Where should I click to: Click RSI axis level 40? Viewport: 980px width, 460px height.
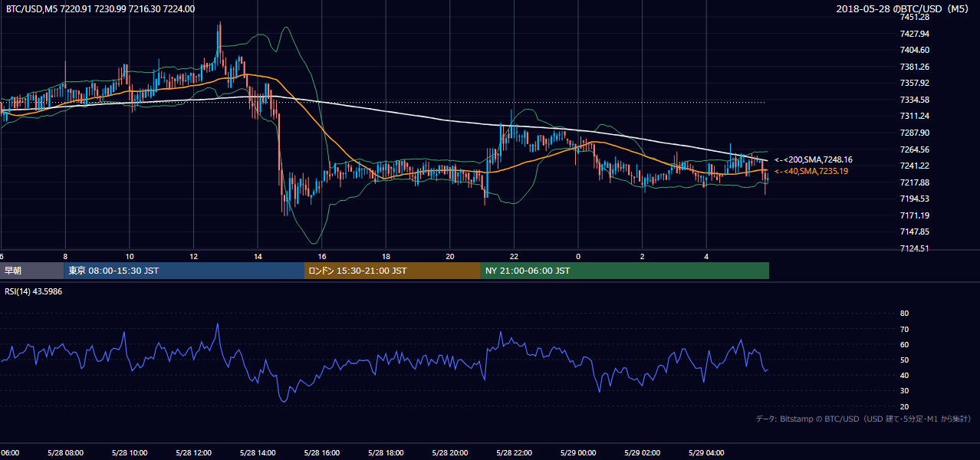click(904, 376)
